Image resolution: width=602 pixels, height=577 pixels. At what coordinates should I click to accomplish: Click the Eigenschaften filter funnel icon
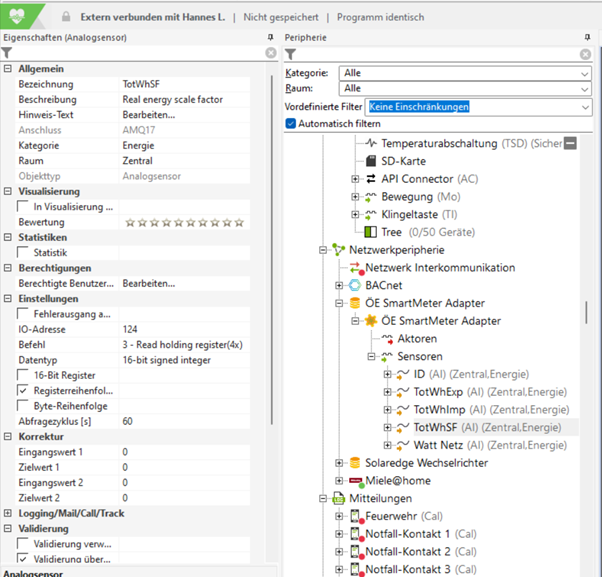point(7,53)
